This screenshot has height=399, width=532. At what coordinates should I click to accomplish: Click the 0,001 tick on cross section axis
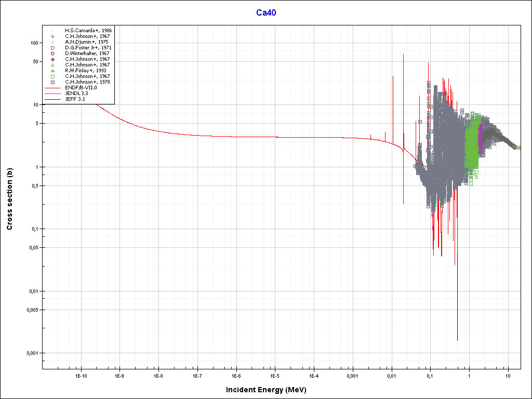tap(33, 353)
